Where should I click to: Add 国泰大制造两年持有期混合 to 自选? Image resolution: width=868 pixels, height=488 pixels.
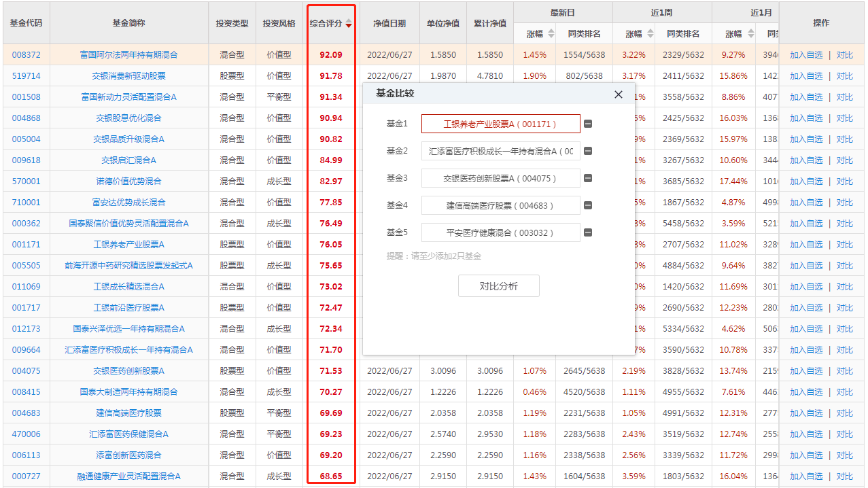click(x=806, y=392)
